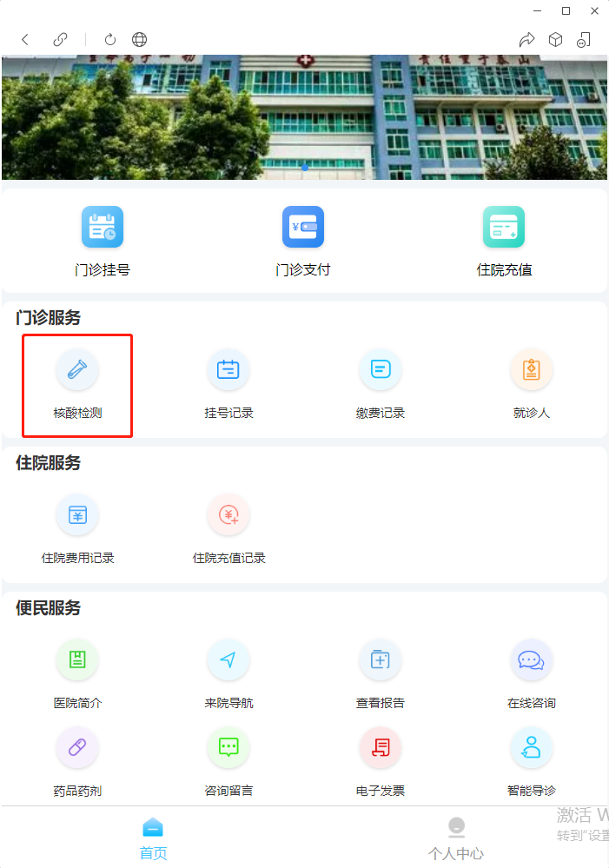Click the 电子发票 label text

coord(381,791)
